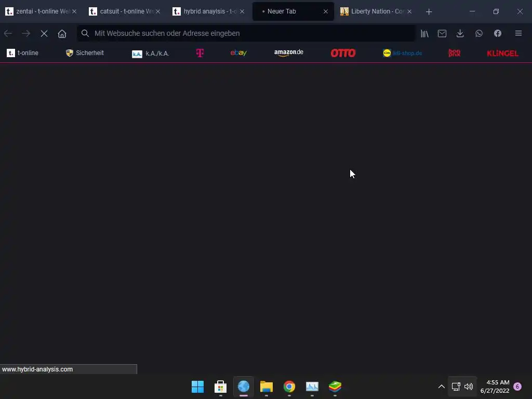
Task: Show downloads panel
Action: (x=460, y=33)
